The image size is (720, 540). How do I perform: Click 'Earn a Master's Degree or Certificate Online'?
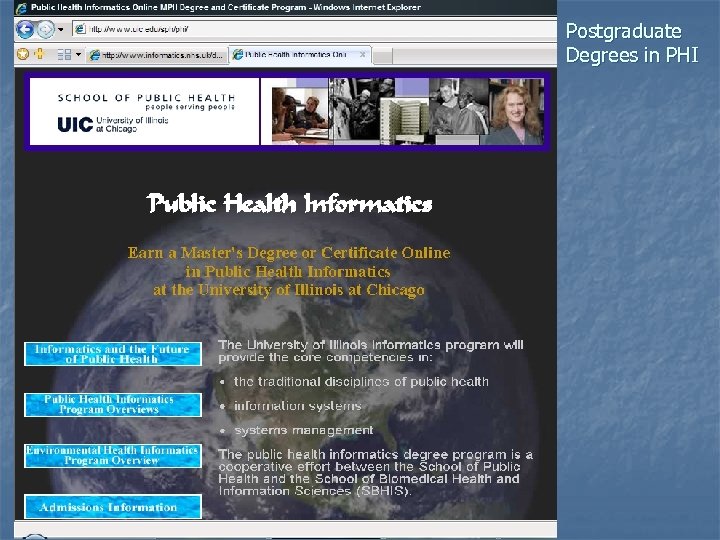coord(289,253)
